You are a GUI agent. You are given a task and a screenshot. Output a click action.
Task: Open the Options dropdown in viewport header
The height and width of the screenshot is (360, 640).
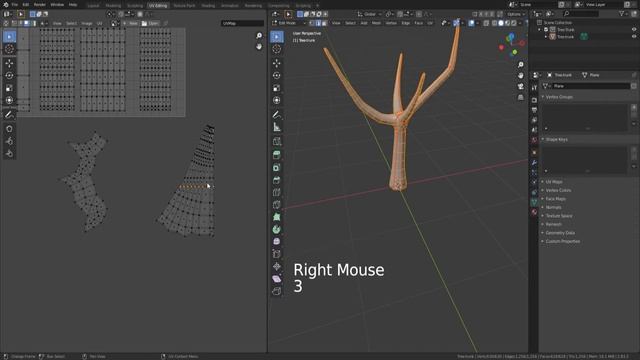(x=515, y=14)
